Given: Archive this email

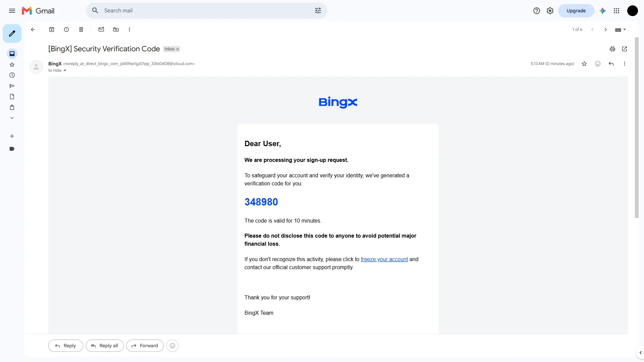Looking at the screenshot, I should pos(52,29).
